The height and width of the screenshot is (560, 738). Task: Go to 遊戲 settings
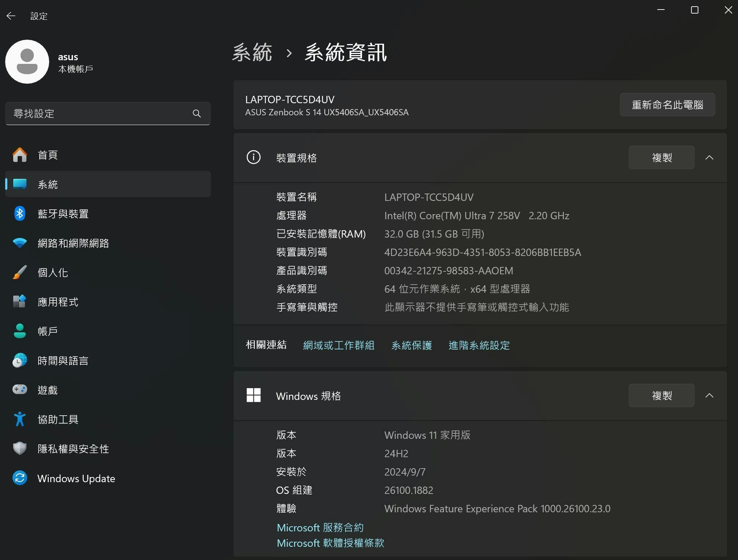pyautogui.click(x=108, y=390)
